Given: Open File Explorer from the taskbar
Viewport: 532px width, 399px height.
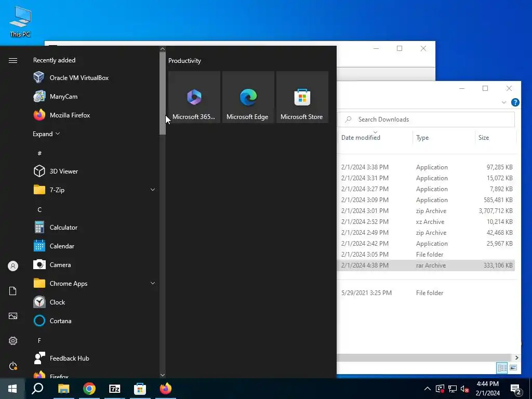Looking at the screenshot, I should point(63,389).
